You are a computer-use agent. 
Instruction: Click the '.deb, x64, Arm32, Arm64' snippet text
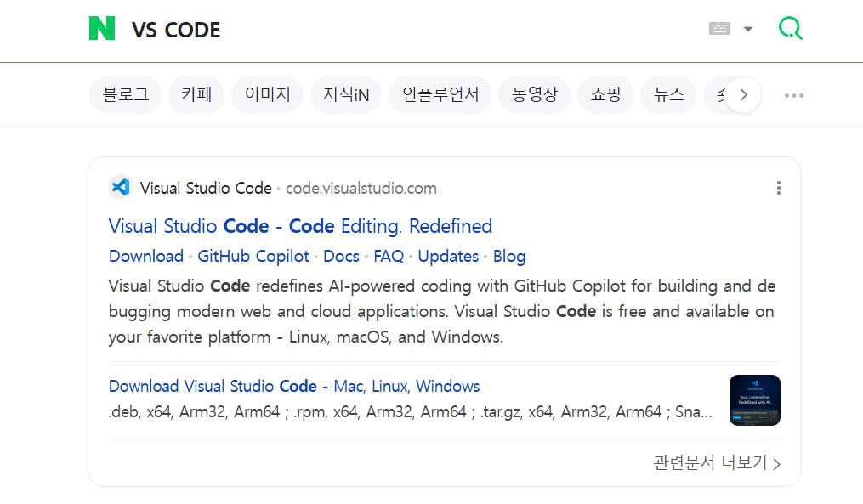tap(410, 412)
